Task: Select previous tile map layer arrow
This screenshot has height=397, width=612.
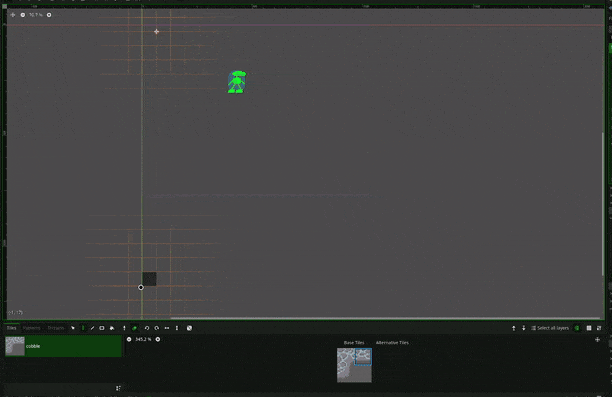Action: [x=514, y=328]
